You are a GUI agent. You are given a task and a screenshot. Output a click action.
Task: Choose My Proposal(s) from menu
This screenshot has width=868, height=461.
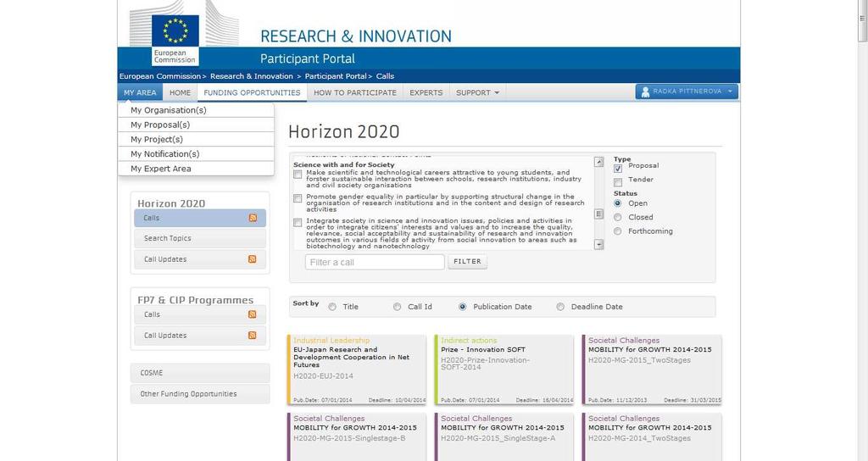[196, 125]
